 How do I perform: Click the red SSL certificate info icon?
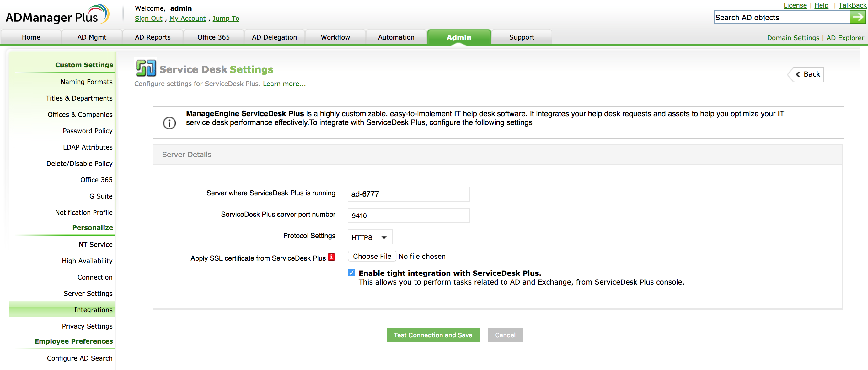(x=331, y=257)
